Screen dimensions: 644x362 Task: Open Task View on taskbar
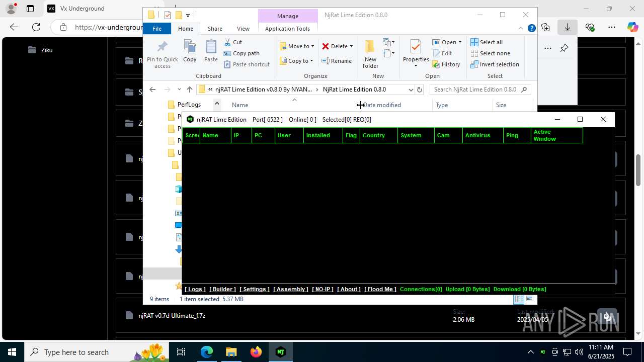pyautogui.click(x=181, y=352)
